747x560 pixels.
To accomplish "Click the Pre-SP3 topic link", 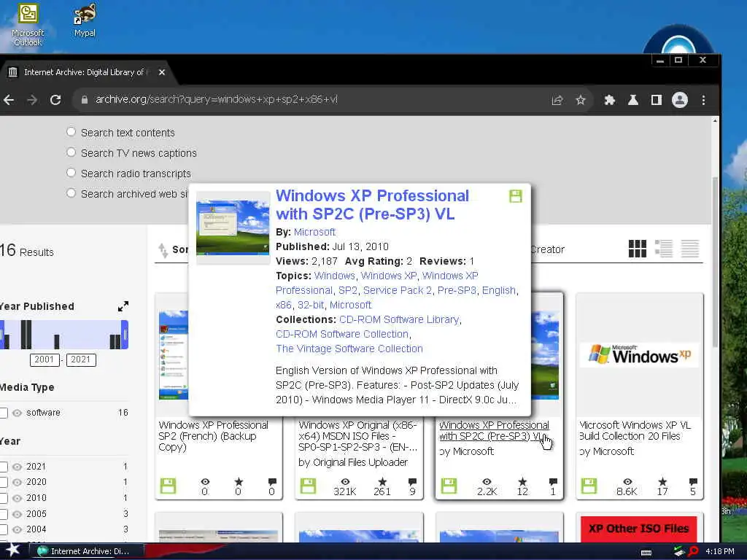I will pyautogui.click(x=457, y=290).
